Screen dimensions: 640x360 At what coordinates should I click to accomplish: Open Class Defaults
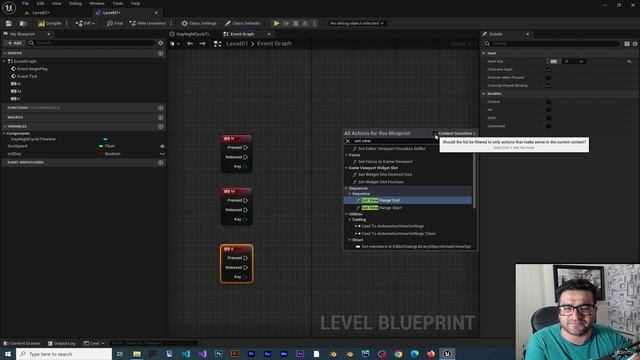click(x=242, y=23)
